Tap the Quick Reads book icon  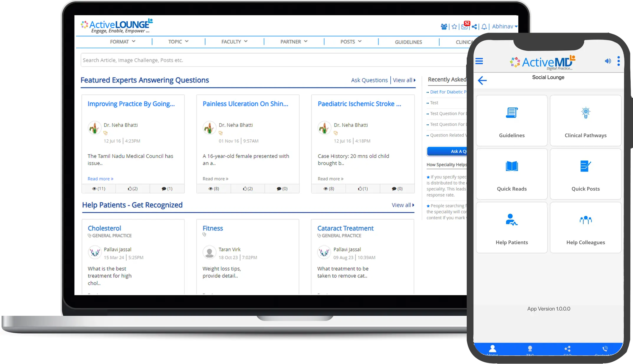pyautogui.click(x=512, y=166)
